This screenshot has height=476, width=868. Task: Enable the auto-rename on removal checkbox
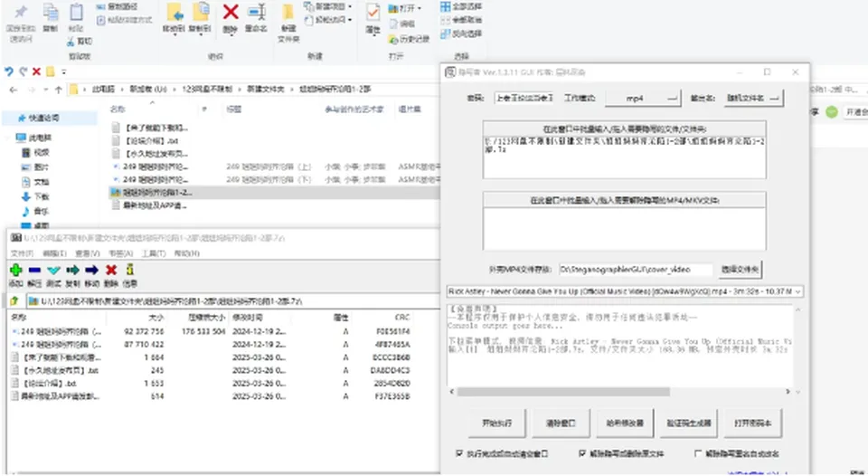coord(698,453)
